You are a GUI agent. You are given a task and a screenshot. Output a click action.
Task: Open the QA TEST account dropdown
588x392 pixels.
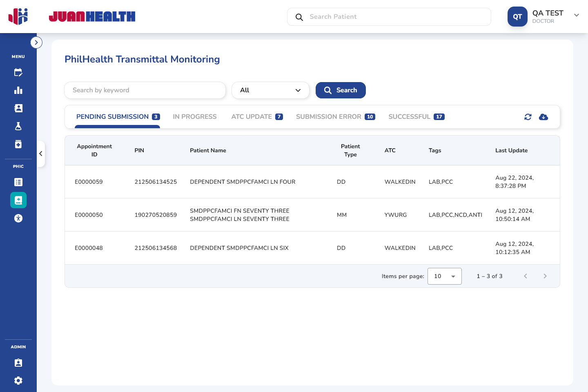pos(577,15)
